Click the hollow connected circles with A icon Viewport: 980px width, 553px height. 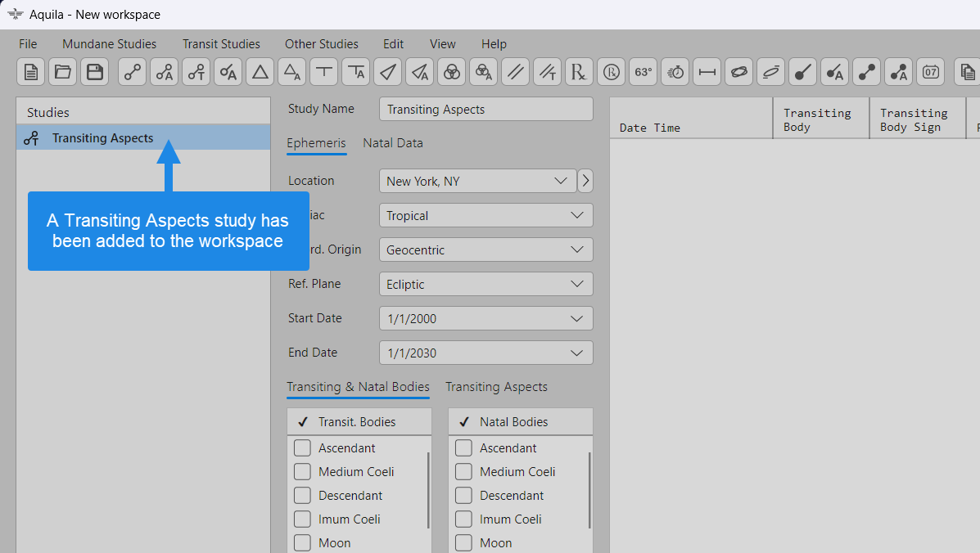click(x=165, y=72)
